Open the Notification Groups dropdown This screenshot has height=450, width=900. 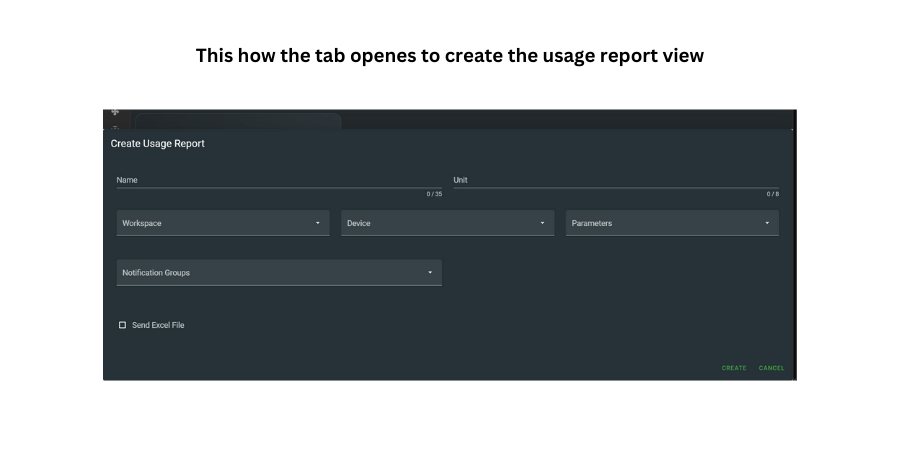(279, 273)
